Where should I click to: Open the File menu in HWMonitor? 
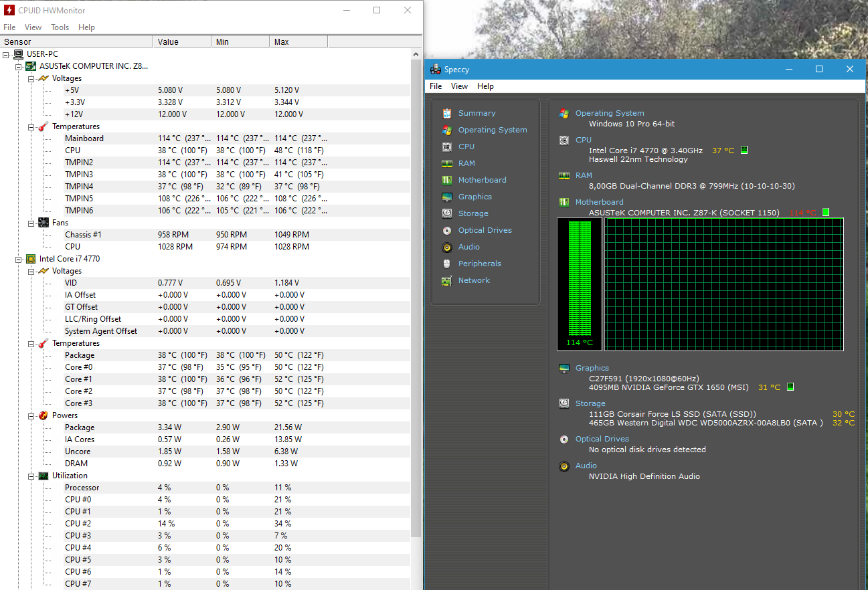click(9, 27)
